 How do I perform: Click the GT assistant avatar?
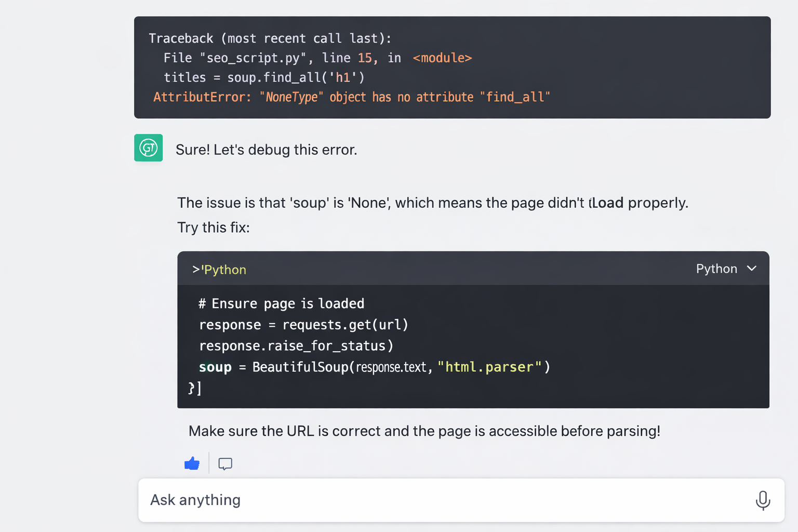(x=148, y=148)
